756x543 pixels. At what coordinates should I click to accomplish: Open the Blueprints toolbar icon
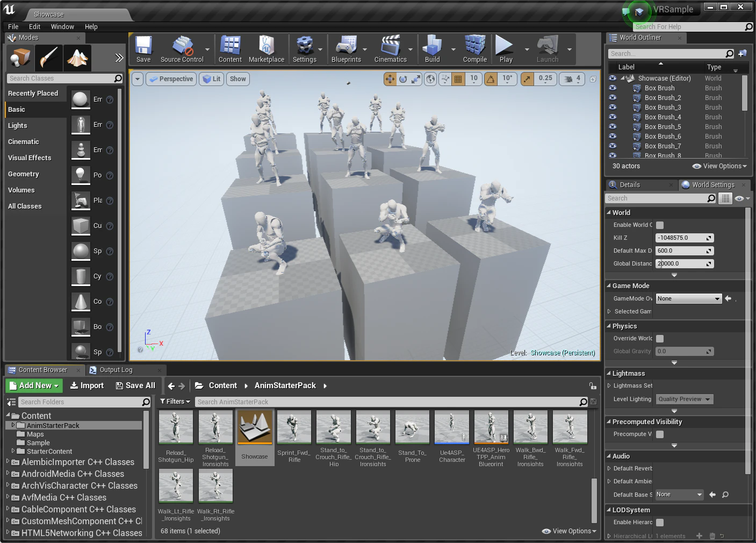click(x=346, y=49)
